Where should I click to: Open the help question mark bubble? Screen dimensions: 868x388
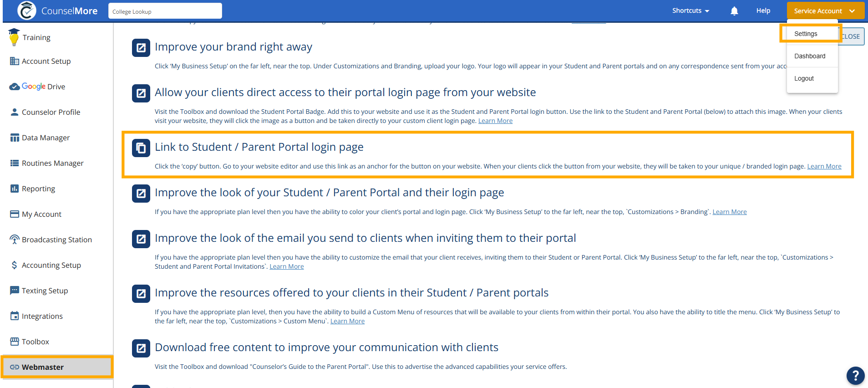855,376
